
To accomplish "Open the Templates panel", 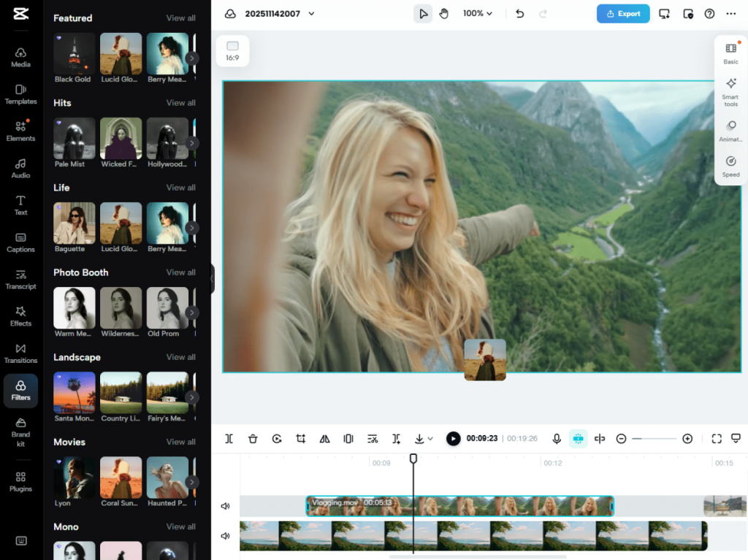I will point(20,94).
